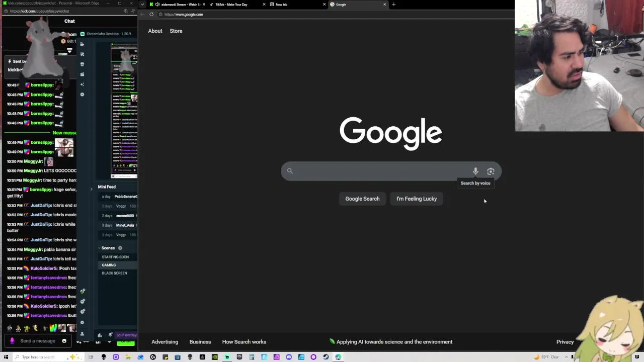This screenshot has width=644, height=362.
Task: Open Alienware alien head app on taskbar
Action: (x=104, y=357)
